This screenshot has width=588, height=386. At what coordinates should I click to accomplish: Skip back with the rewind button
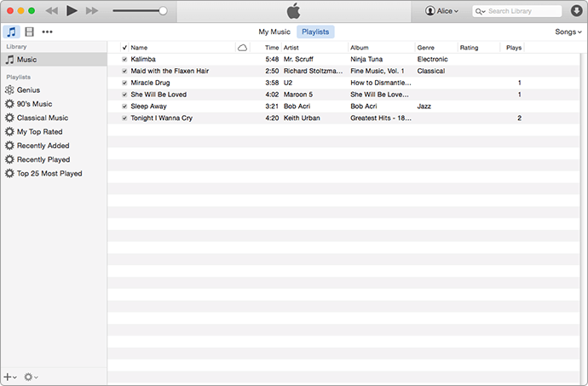[51, 11]
